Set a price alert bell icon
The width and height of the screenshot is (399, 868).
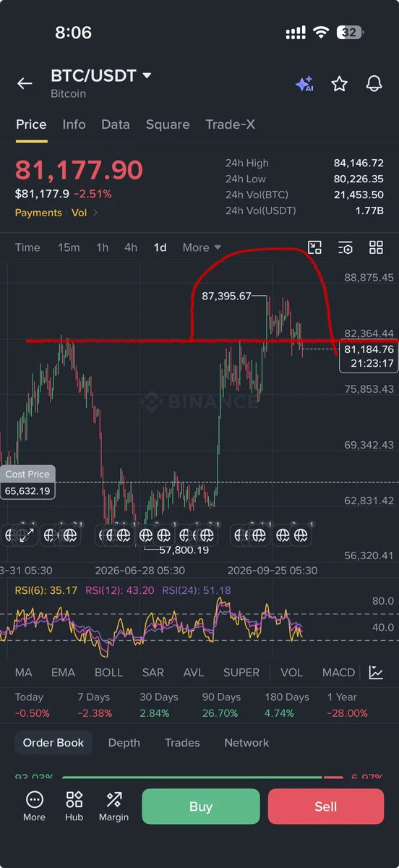click(x=374, y=84)
